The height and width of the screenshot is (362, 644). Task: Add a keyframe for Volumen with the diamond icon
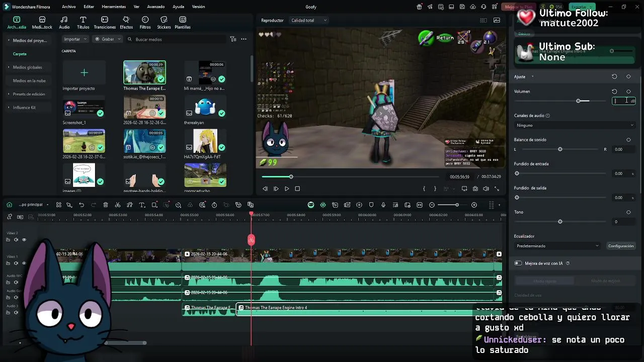(x=628, y=92)
